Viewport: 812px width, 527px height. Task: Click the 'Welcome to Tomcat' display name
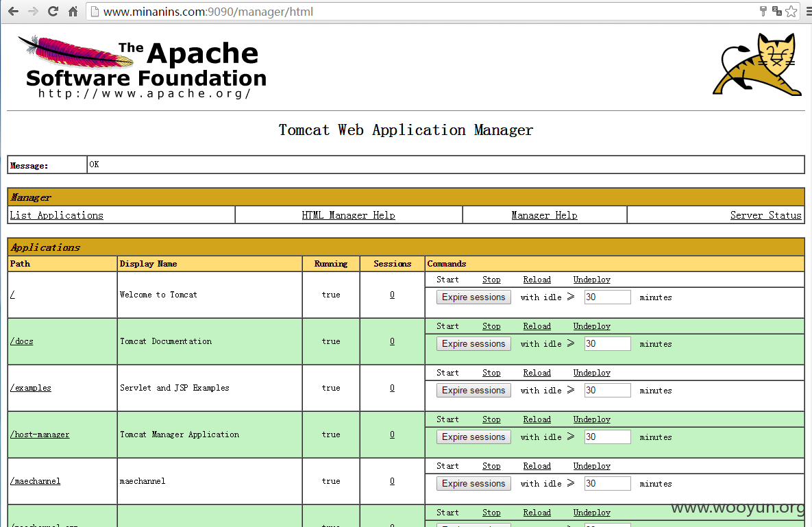(x=158, y=295)
